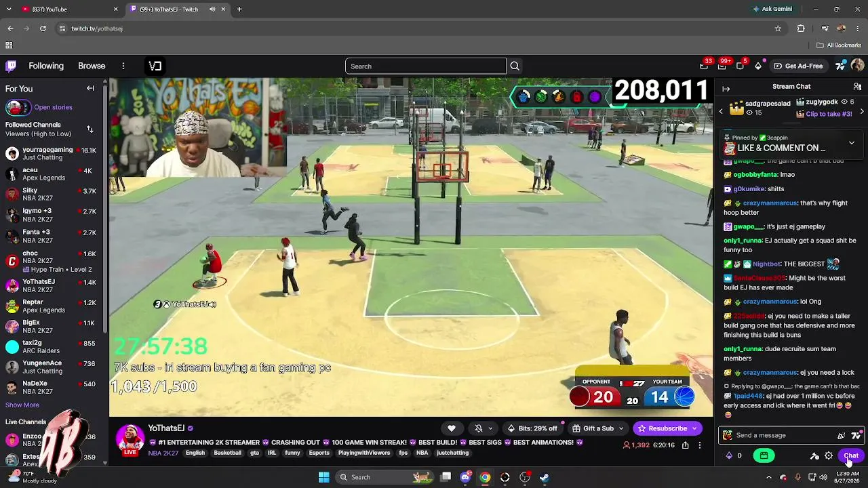Viewport: 868px width, 488px height.
Task: Open the three-dot more menu beside Browse
Action: 123,66
